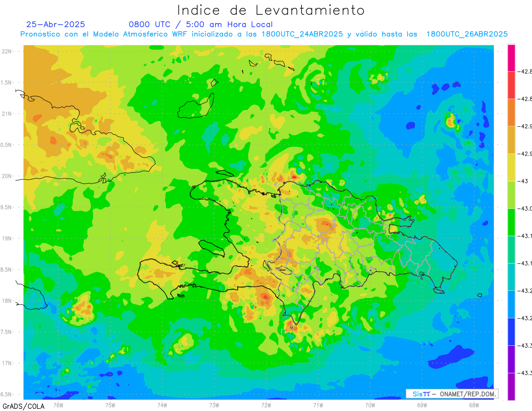
Task: Click the '73W' longitude label
Action: coord(214,404)
